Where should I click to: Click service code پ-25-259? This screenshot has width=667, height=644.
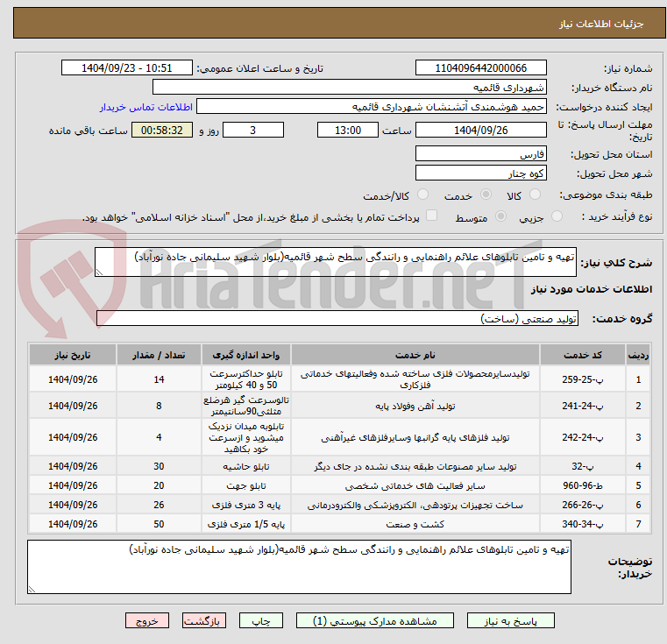pos(582,379)
